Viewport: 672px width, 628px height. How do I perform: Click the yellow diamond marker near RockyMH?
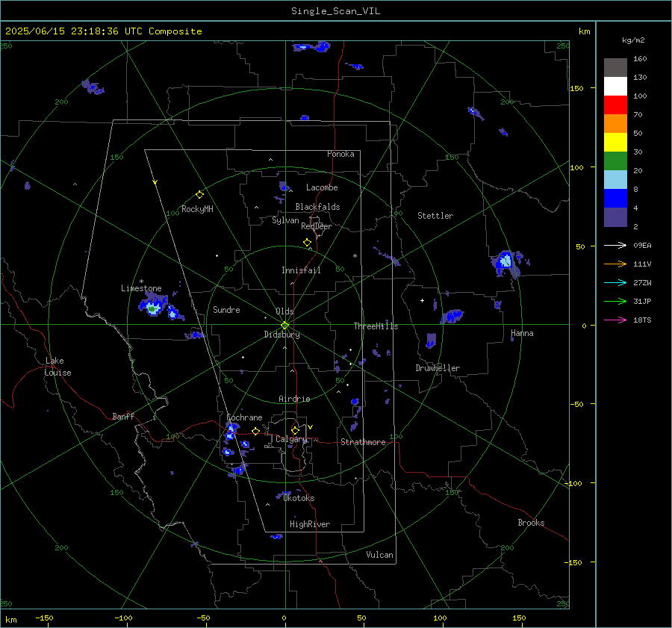click(199, 195)
